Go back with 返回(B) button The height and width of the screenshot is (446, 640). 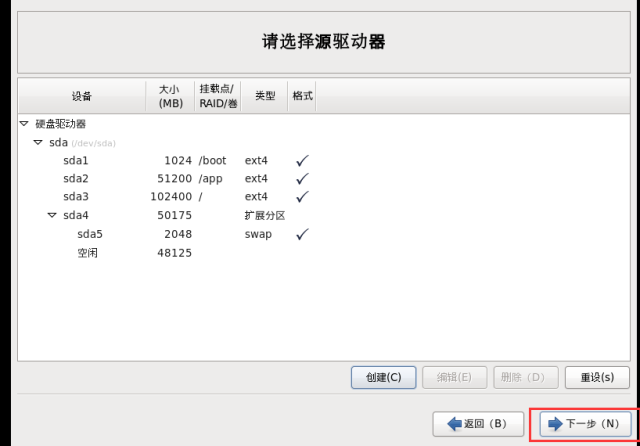(478, 424)
